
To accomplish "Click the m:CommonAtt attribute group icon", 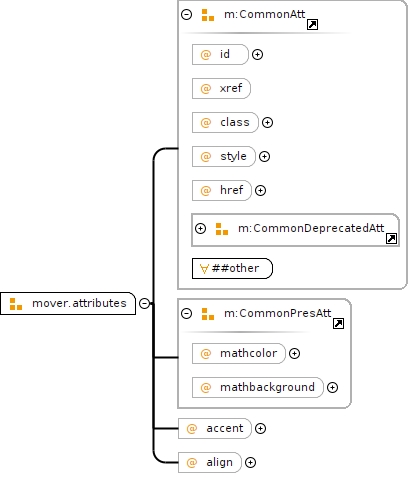I will (208, 15).
